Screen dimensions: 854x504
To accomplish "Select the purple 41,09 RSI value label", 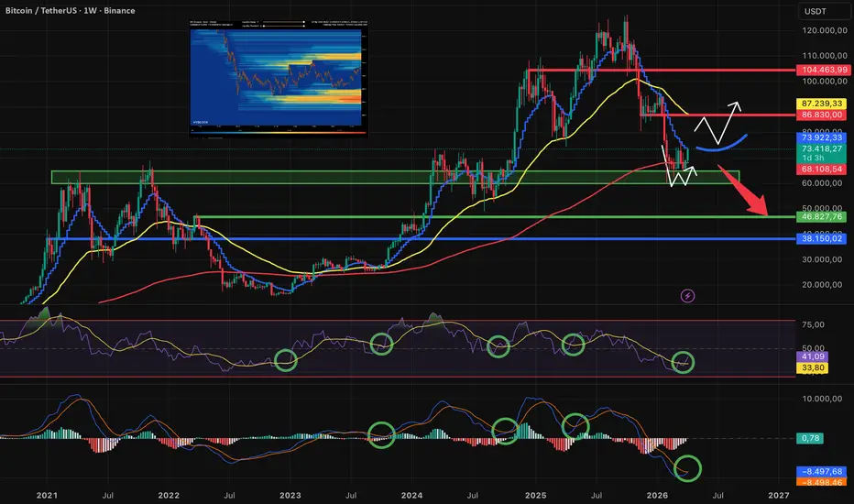I will pos(813,356).
